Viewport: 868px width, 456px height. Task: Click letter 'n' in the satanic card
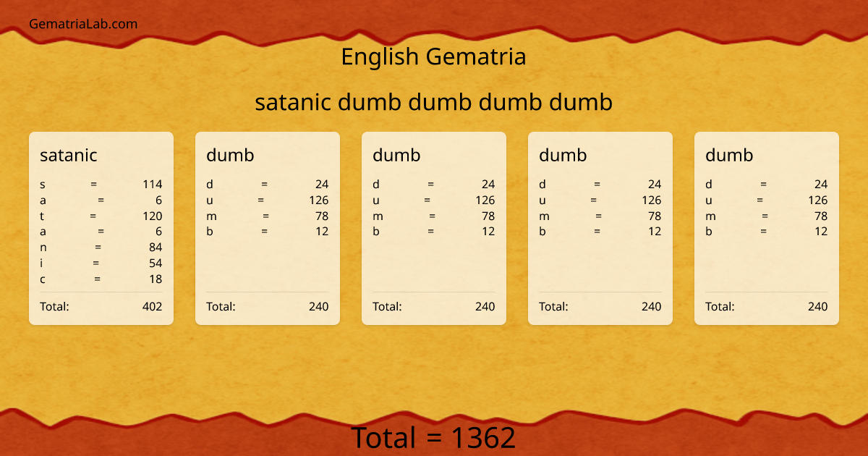click(43, 248)
